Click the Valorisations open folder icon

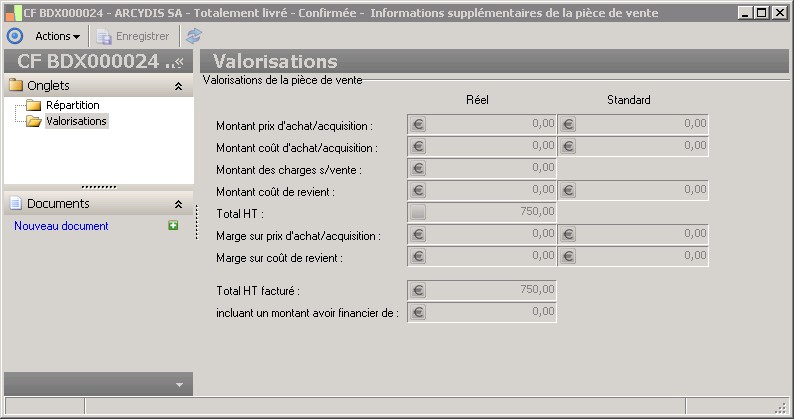[33, 121]
